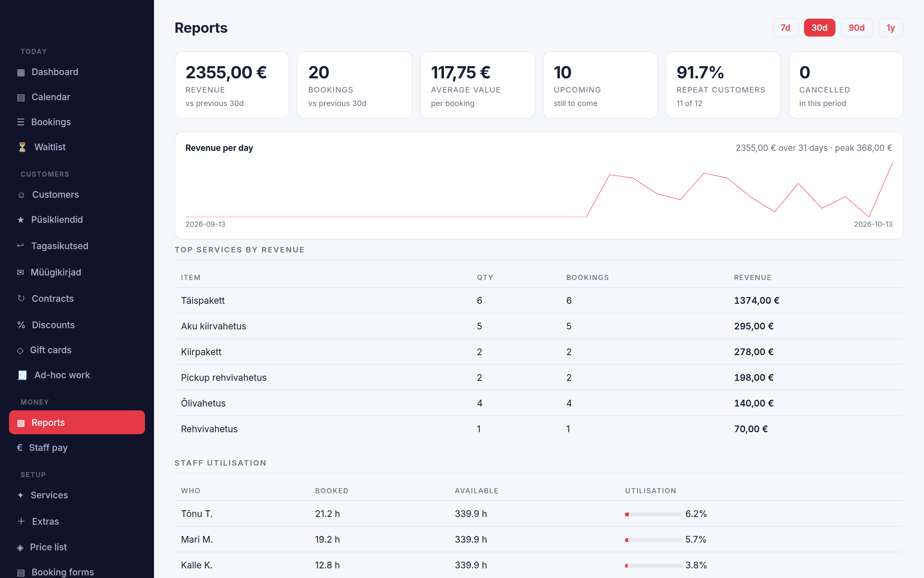
Task: Click the Staff pay euro icon
Action: (x=20, y=448)
